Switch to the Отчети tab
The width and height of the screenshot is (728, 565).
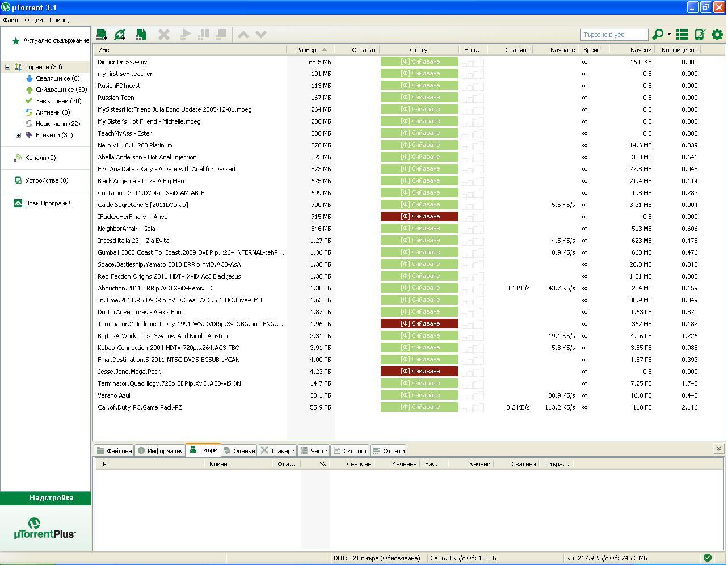pos(388,451)
